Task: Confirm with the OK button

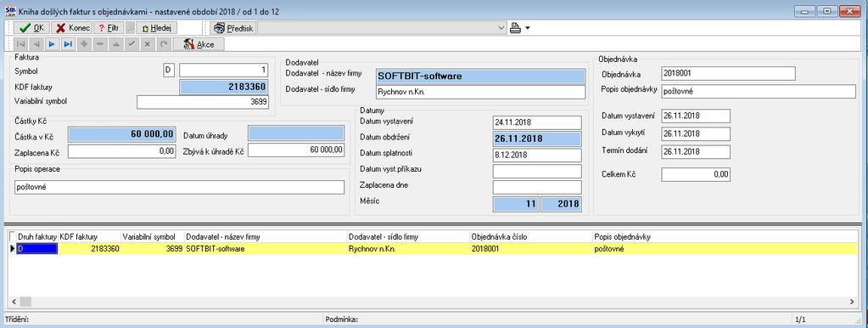Action: pyautogui.click(x=31, y=28)
